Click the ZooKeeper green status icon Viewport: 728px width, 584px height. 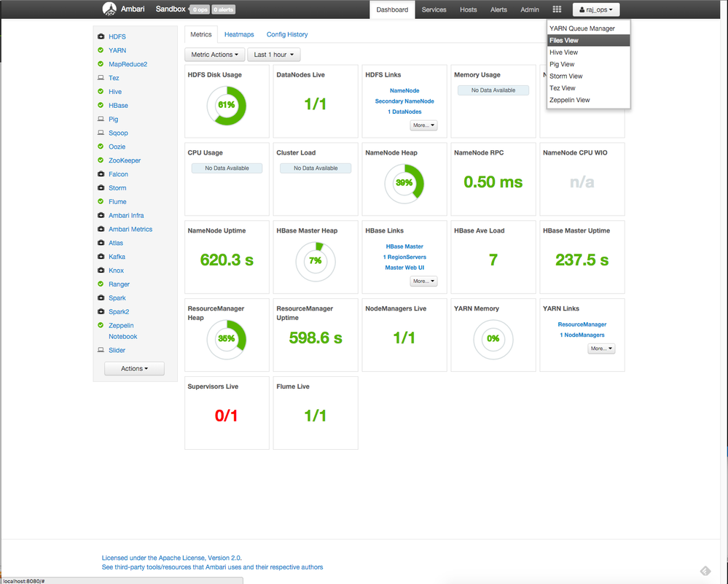point(101,160)
